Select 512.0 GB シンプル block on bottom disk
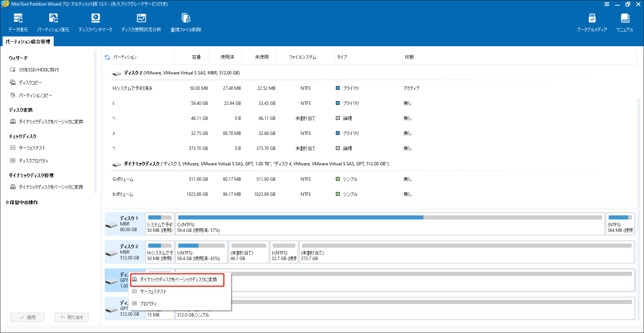Viewport: 644px width, 333px height. click(405, 309)
